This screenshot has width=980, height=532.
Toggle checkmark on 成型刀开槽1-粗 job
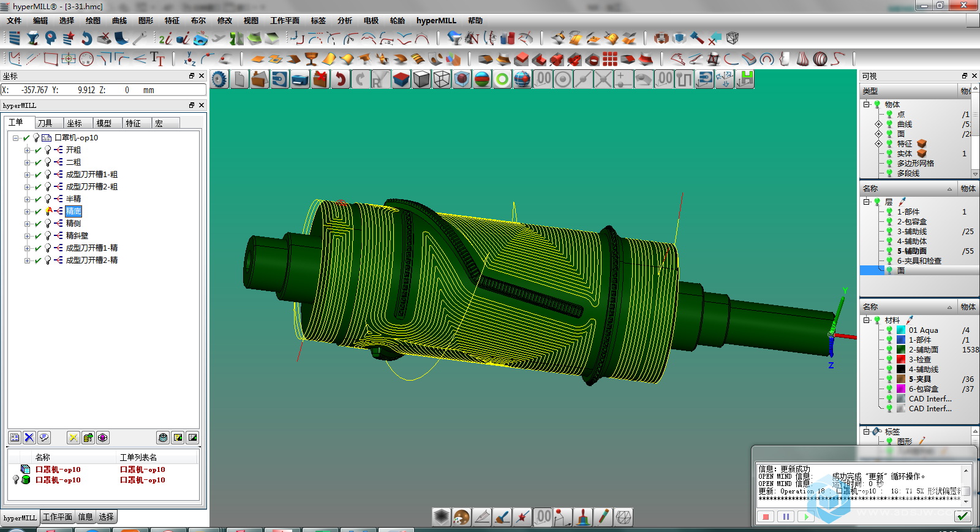click(38, 175)
